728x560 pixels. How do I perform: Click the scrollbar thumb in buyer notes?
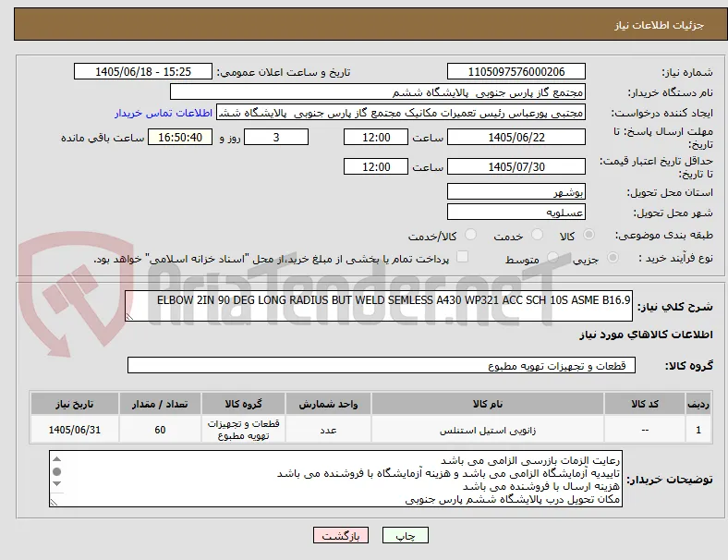[x=56, y=471]
